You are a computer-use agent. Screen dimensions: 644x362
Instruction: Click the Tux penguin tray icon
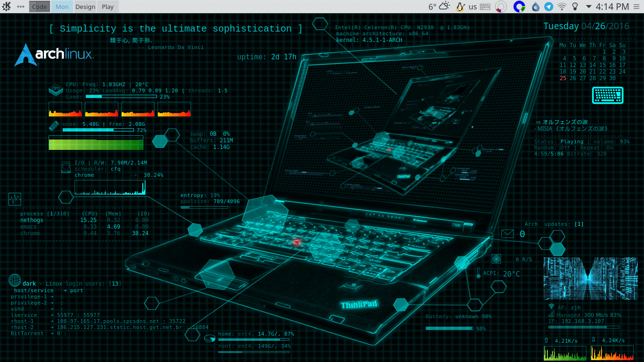click(x=461, y=7)
